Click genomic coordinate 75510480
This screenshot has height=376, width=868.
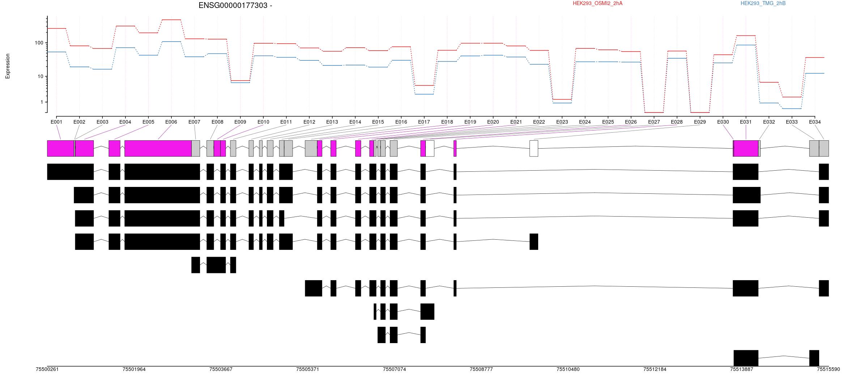568,369
